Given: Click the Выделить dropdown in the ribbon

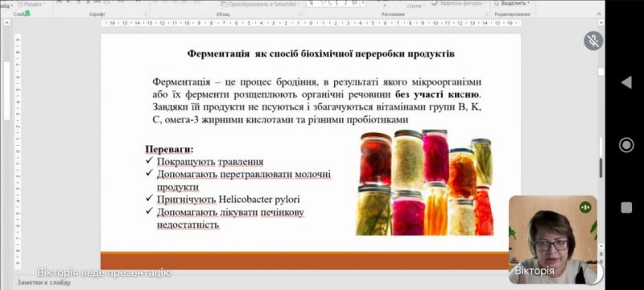Looking at the screenshot, I should click(513, 3).
